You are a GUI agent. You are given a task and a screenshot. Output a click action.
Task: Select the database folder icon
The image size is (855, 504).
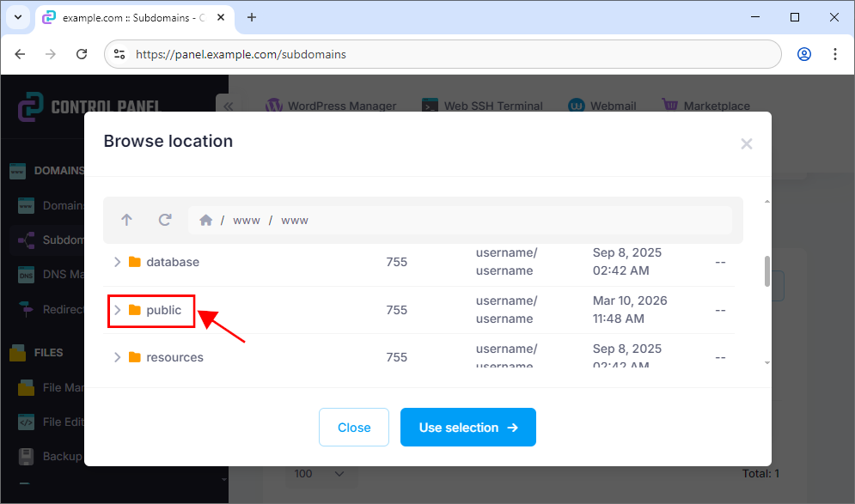tap(135, 262)
